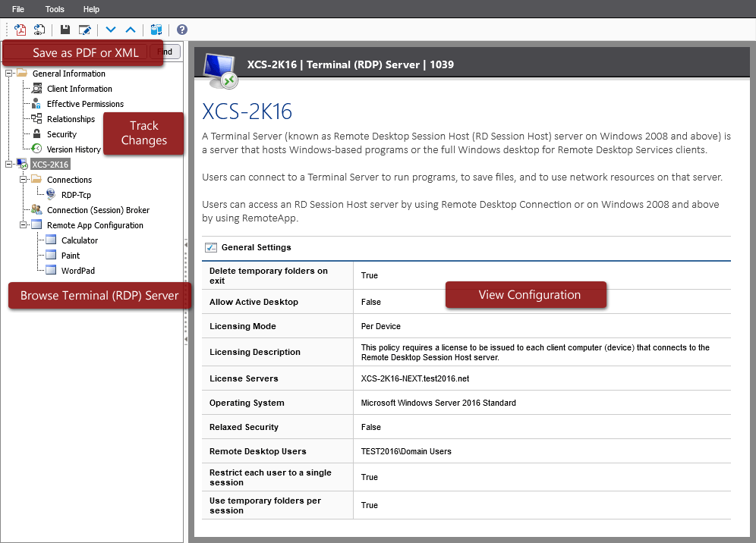Click the edit item pencil toolbar icon

pos(85,30)
